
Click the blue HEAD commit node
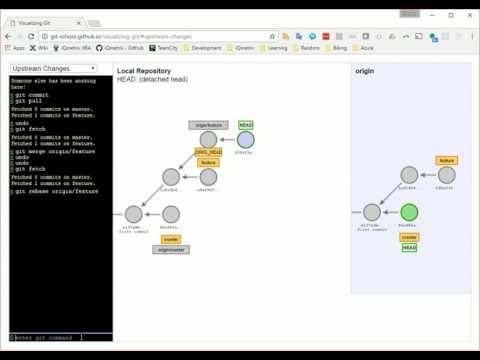[246, 140]
